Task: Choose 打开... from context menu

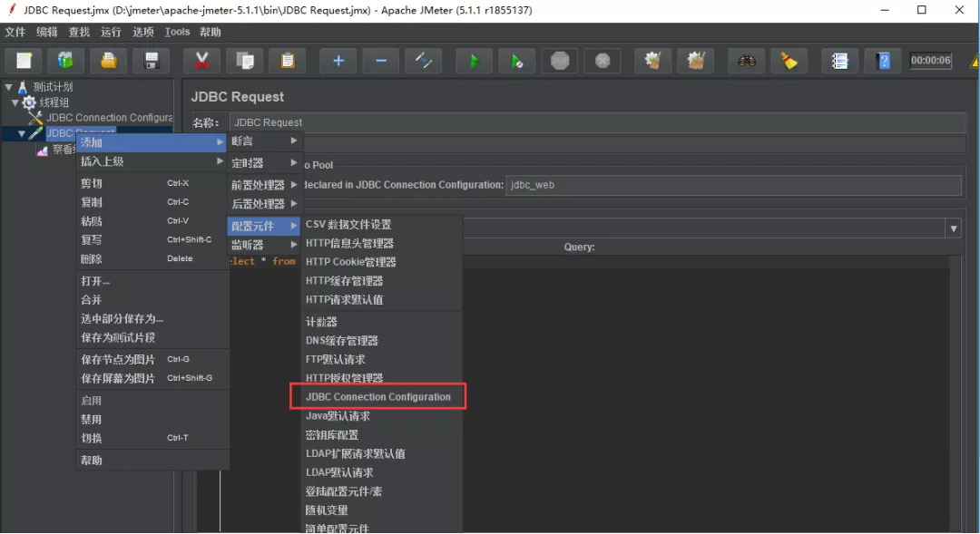Action: tap(152, 281)
